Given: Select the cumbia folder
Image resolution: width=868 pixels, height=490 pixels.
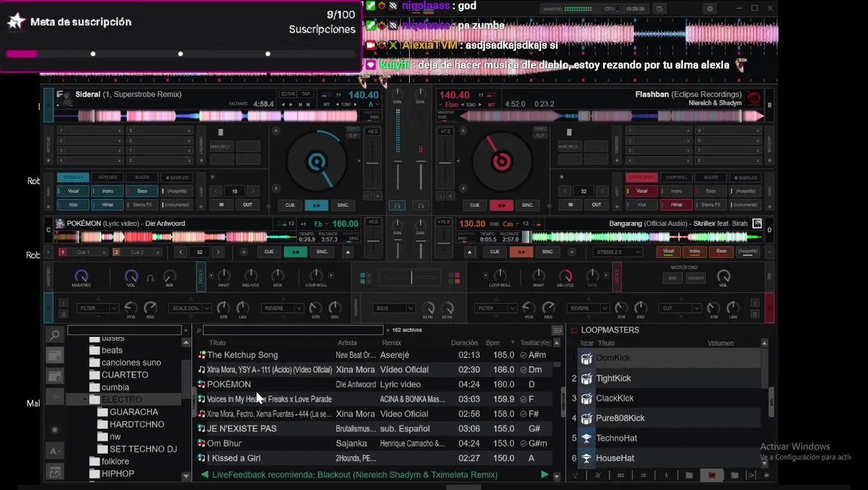Looking at the screenshot, I should pos(115,387).
